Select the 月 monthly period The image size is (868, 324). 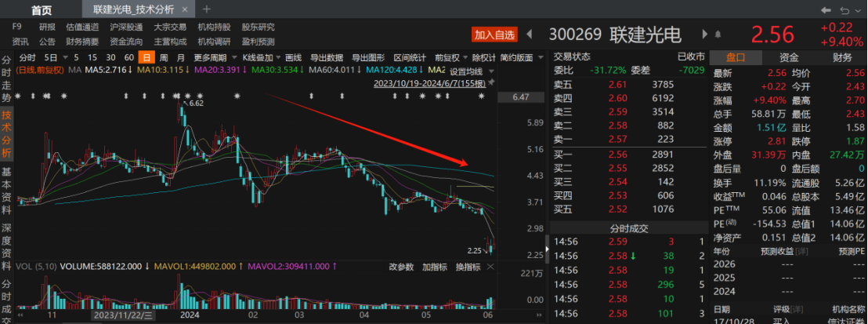(181, 58)
